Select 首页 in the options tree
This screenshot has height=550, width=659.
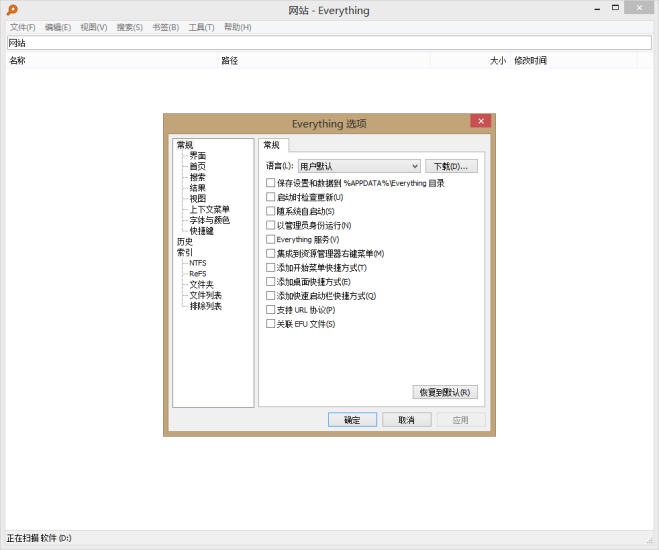[198, 166]
